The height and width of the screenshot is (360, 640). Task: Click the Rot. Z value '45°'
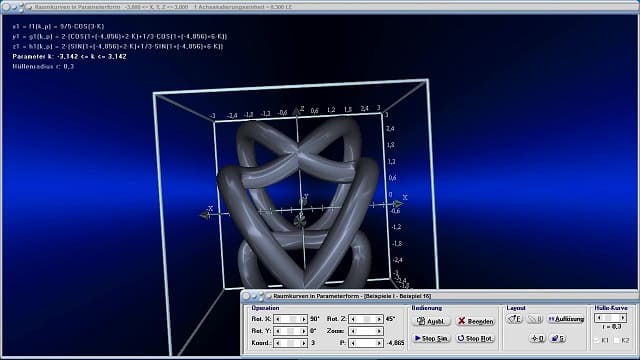click(x=390, y=319)
